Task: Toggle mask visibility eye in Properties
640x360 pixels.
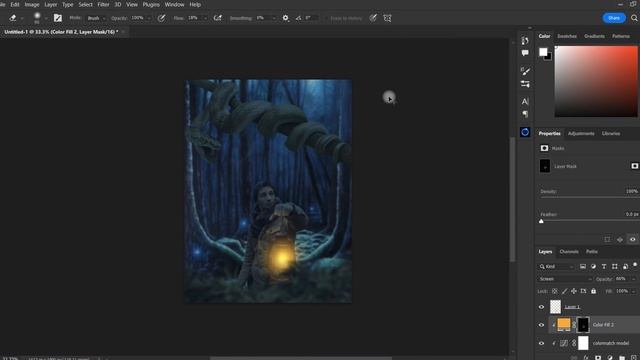Action: click(x=632, y=240)
